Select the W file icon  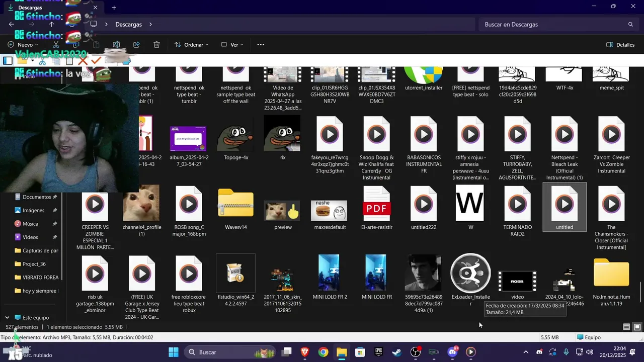(470, 203)
